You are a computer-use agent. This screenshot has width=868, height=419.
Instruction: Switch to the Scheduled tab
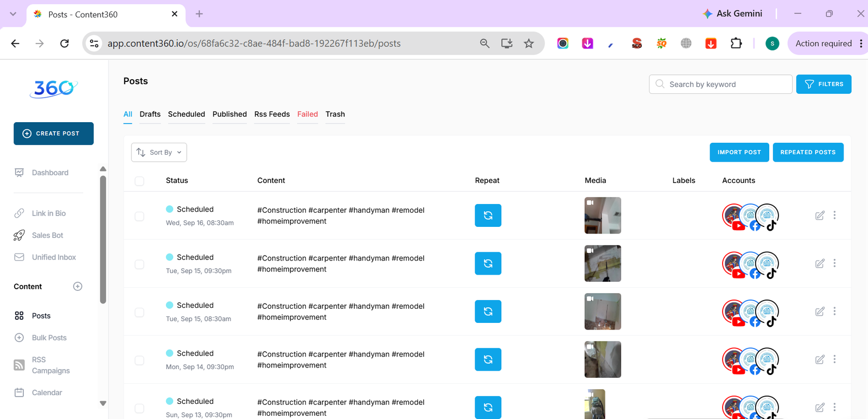[x=187, y=114]
